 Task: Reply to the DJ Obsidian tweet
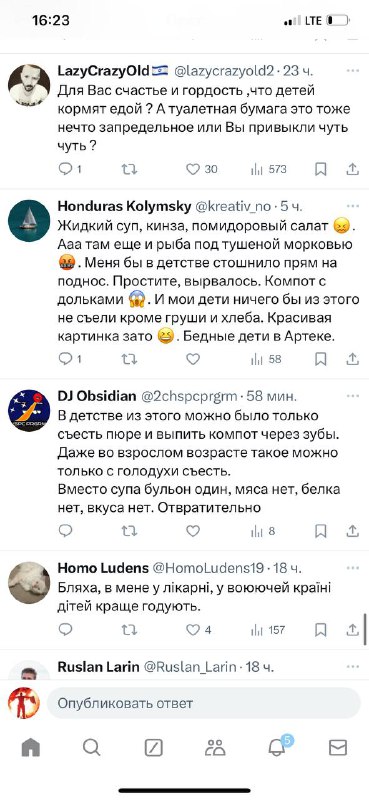tap(65, 531)
